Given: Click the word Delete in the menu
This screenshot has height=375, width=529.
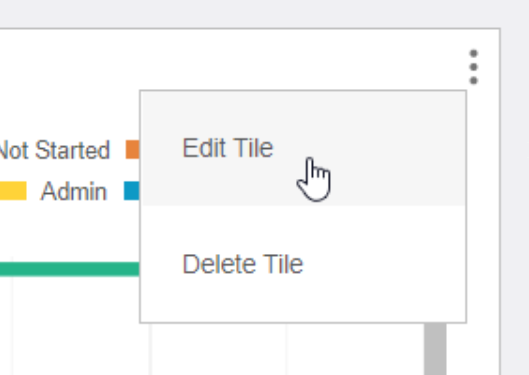Looking at the screenshot, I should [x=219, y=264].
